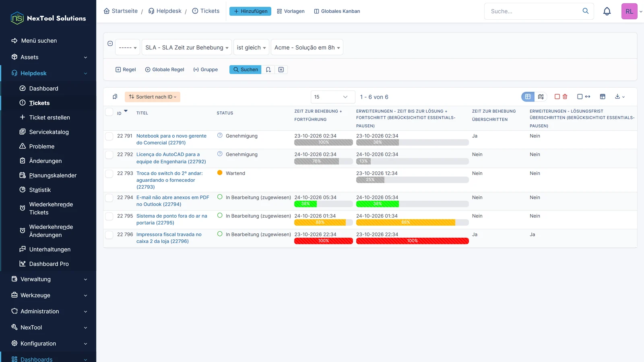Expand the Assets sidebar menu
Viewport: 644px width, 362px height.
[x=48, y=57]
